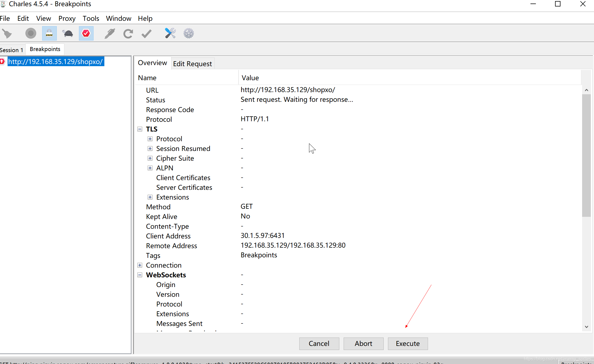594x364 pixels.
Task: Select the pencil edit tool
Action: click(x=109, y=33)
